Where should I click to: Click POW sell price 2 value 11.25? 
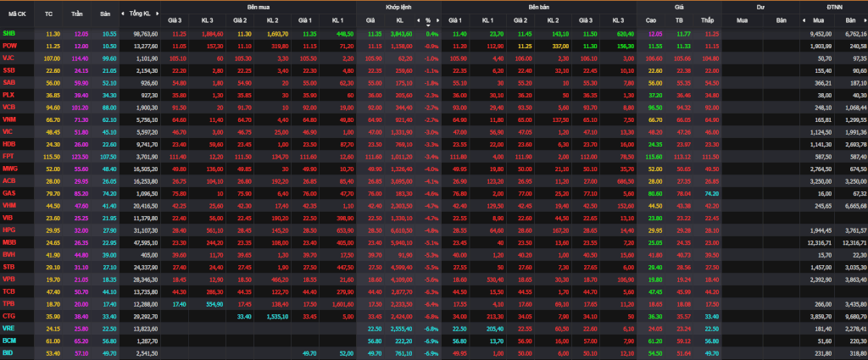[x=526, y=46]
